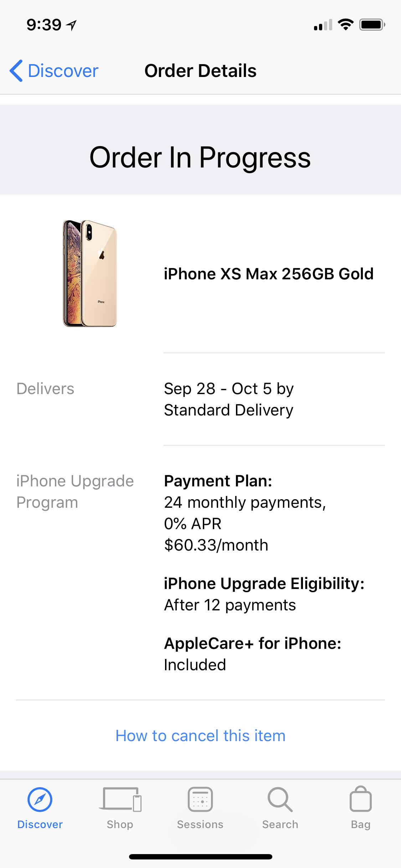Screen dimensions: 401x868
Task: Tap the $60.33/month payment plan text
Action: click(216, 545)
